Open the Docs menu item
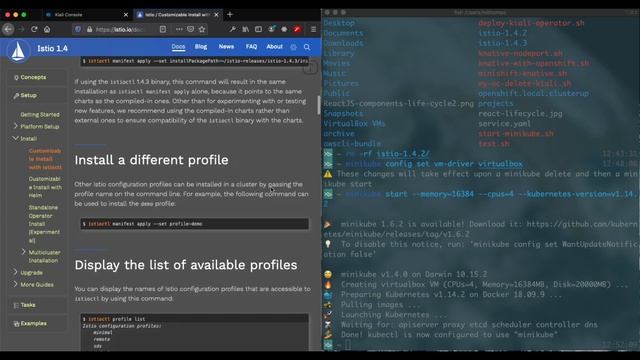The width and height of the screenshot is (640, 360). point(178,47)
